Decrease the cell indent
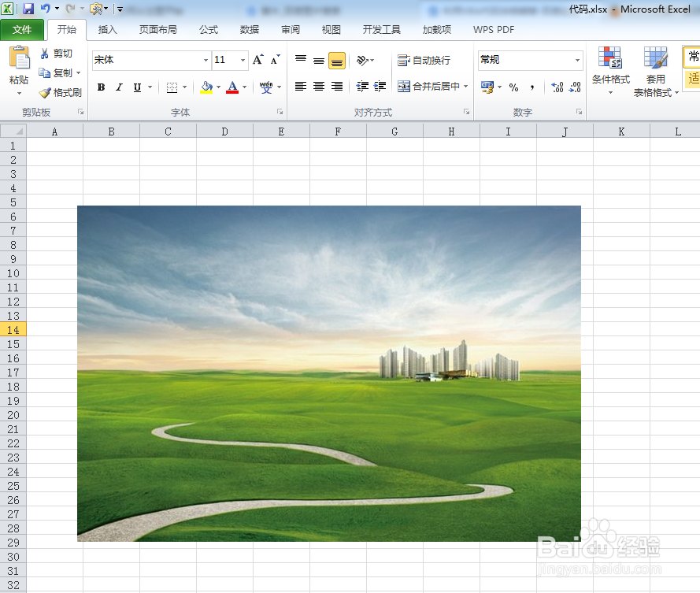The height and width of the screenshot is (593, 700). click(362, 86)
